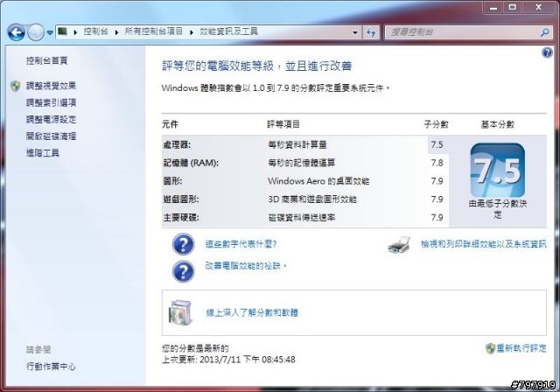Open 開啟磁碟清理 link
The image size is (560, 392).
coord(51,136)
